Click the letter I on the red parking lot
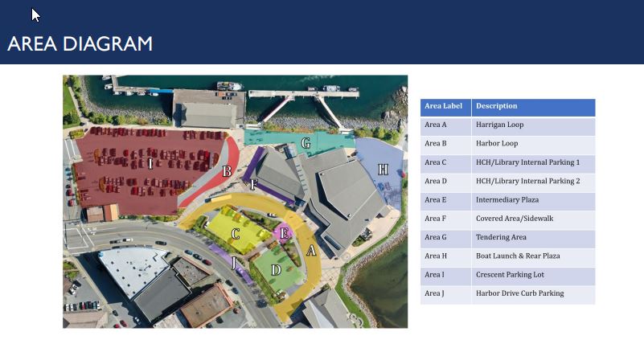Viewport: 644px width, 344px height. tap(150, 163)
